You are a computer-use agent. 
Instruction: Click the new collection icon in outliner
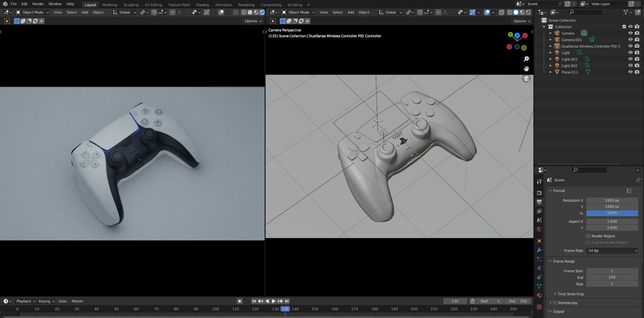point(638,12)
